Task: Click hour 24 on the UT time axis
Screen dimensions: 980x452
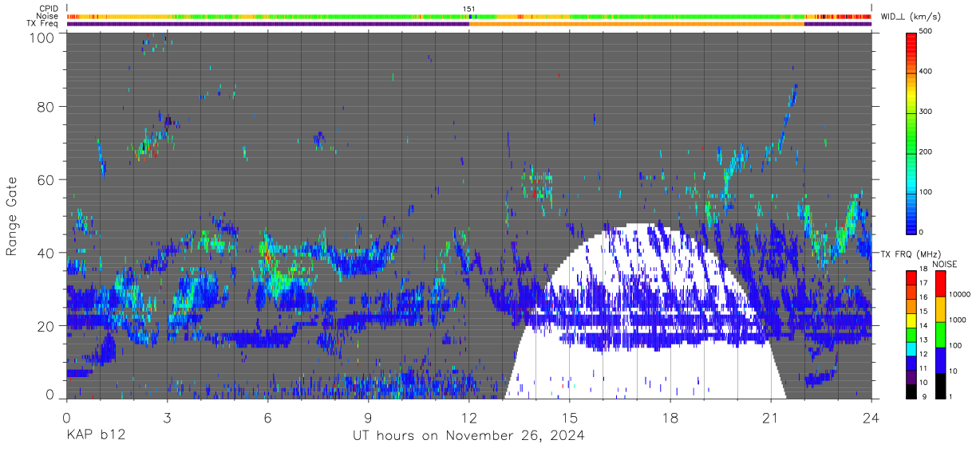Action: click(871, 417)
